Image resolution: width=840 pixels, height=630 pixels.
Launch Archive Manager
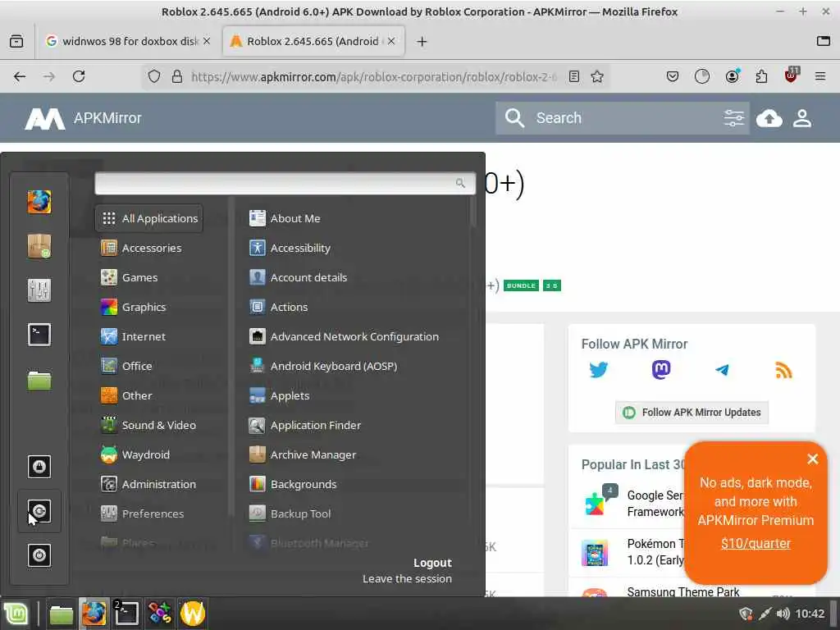(356, 454)
